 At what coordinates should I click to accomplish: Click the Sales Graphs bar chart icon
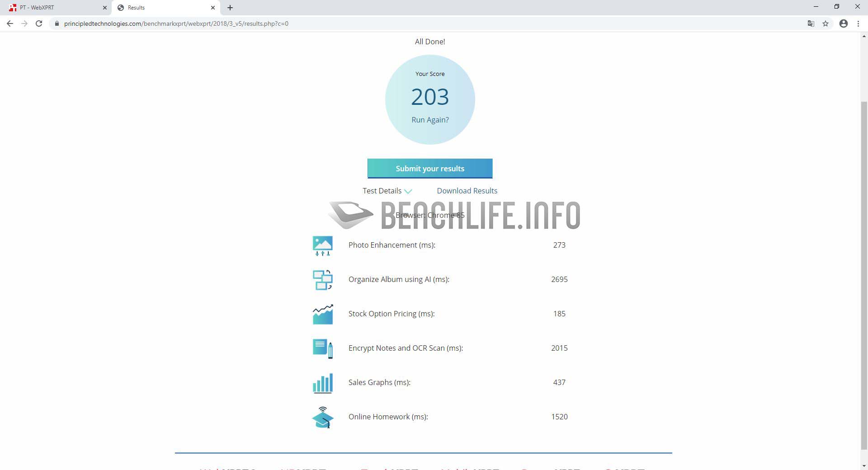point(322,383)
